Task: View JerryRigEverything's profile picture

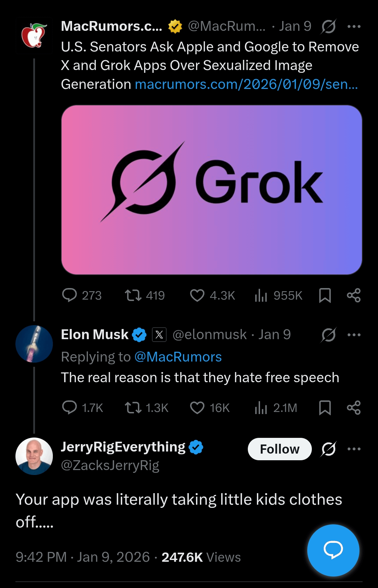Action: 34,456
